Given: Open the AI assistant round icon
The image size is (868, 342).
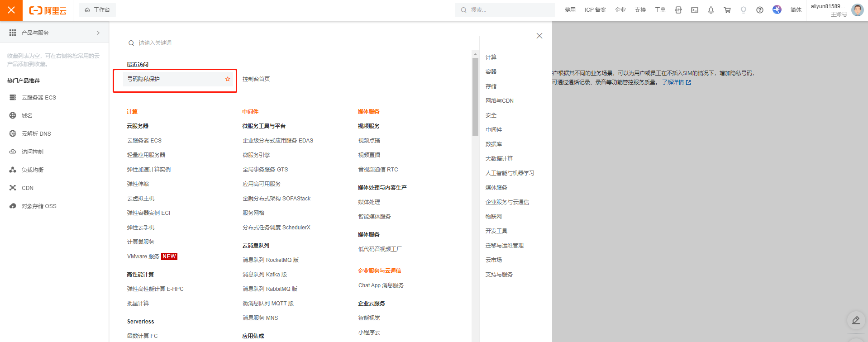Looking at the screenshot, I should click(x=777, y=9).
